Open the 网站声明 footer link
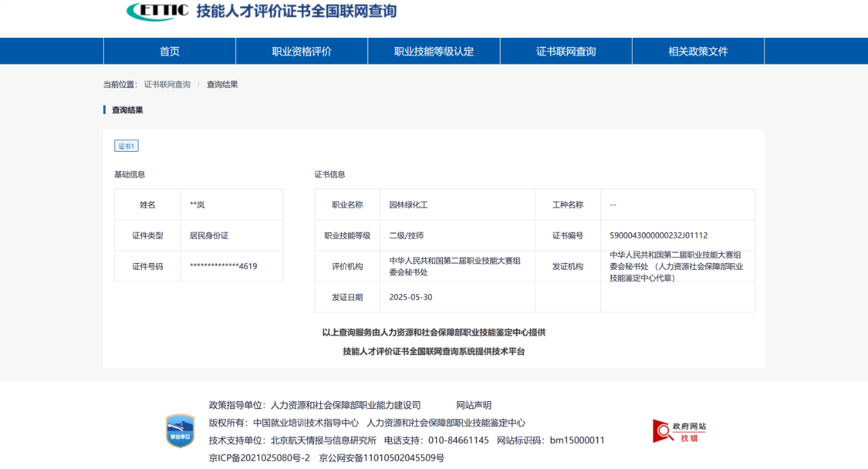Viewport: 868px width, 469px height. [473, 405]
